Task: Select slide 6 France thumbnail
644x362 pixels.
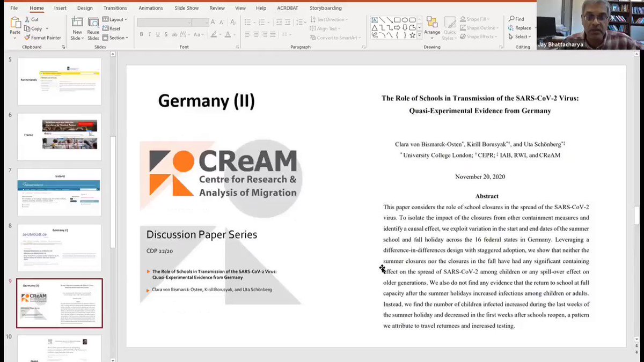Action: pos(60,137)
